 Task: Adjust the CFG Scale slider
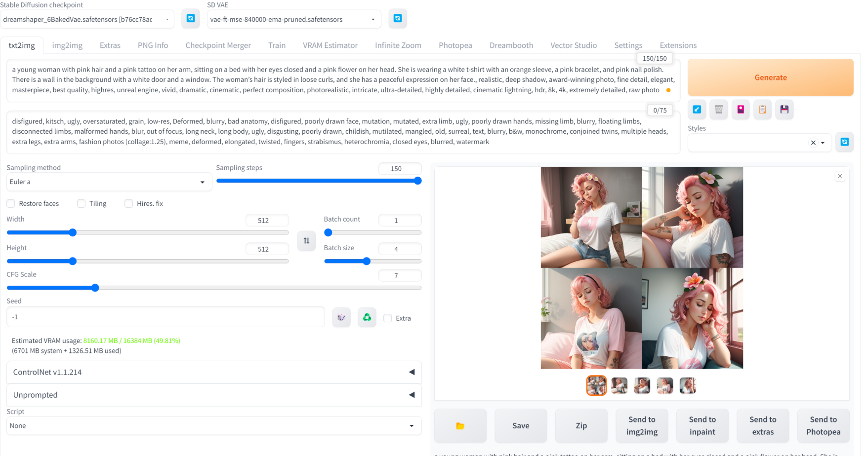pyautogui.click(x=94, y=288)
